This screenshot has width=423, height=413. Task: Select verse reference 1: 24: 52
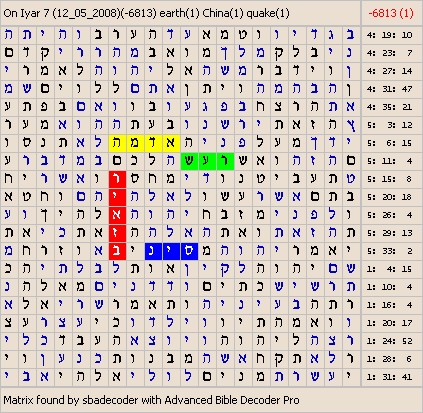click(389, 341)
